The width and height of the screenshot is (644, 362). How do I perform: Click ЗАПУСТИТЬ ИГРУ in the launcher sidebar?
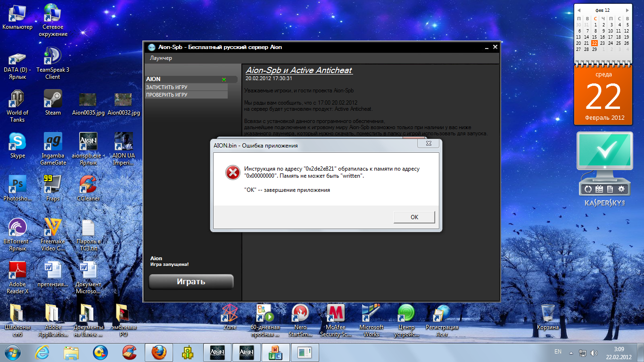point(186,87)
